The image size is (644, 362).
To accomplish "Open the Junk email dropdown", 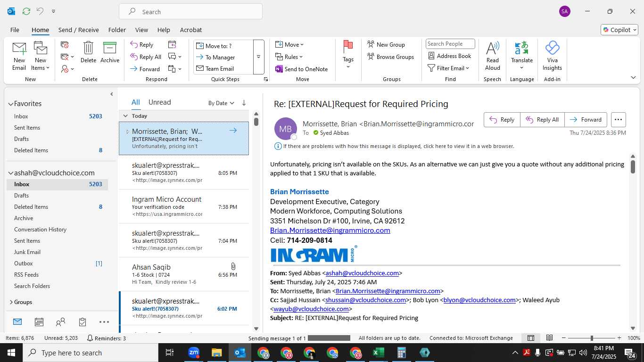I will coord(67,69).
